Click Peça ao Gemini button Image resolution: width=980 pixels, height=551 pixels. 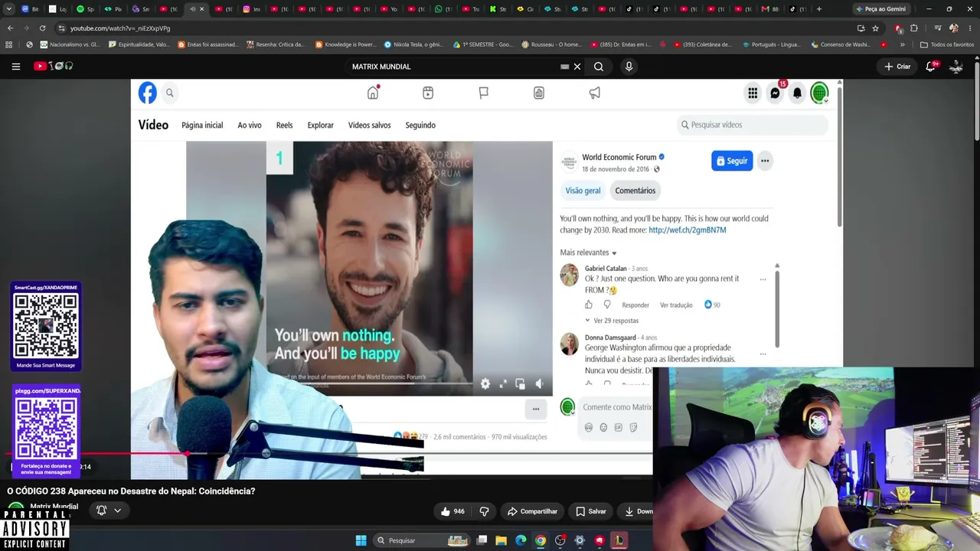click(880, 9)
